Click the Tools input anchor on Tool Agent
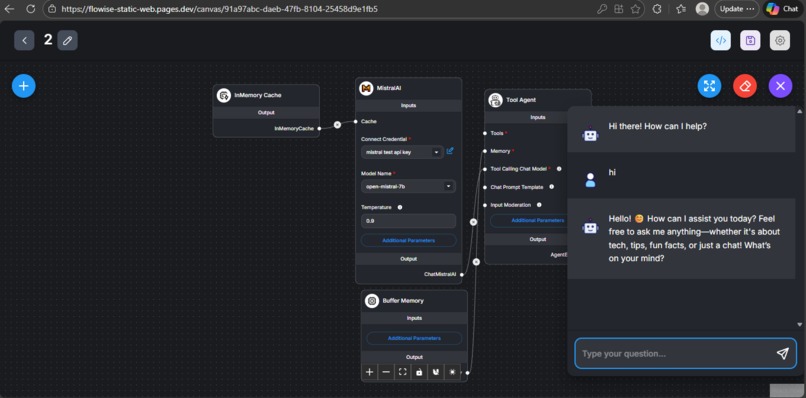 [x=485, y=133]
